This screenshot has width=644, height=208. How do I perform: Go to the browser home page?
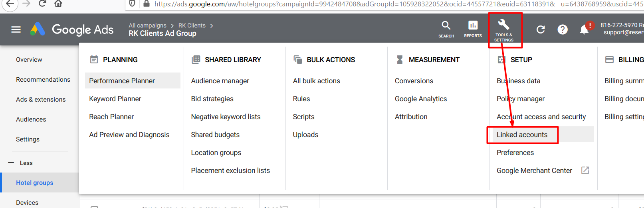58,4
